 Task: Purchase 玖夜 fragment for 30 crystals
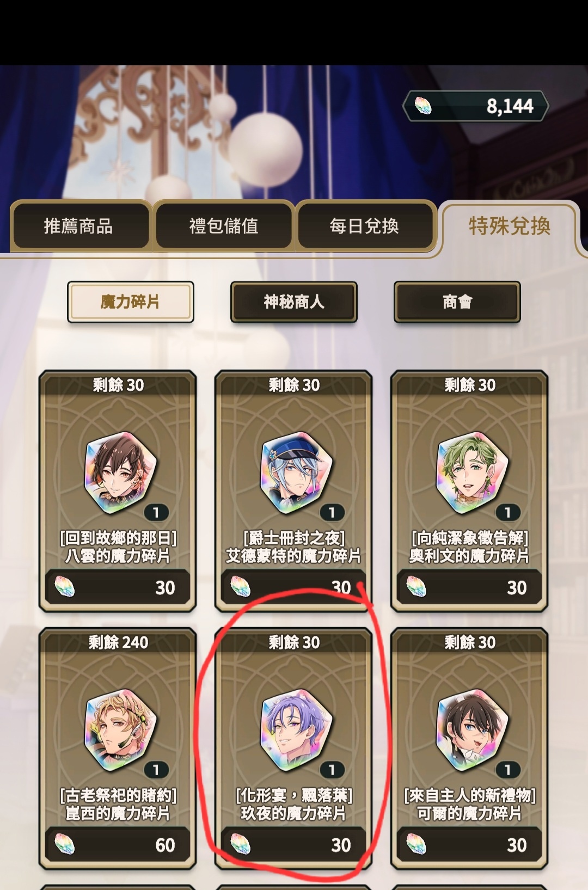tap(293, 844)
